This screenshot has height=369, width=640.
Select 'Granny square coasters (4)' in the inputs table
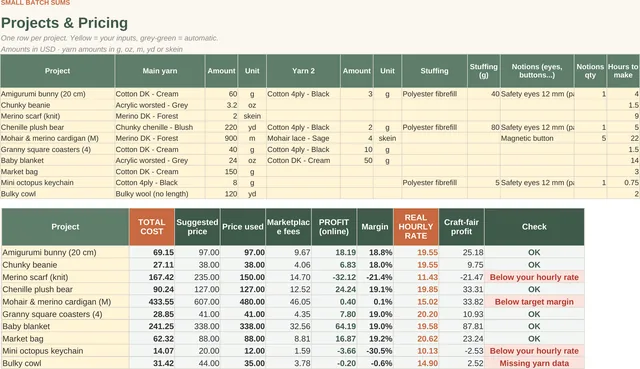pyautogui.click(x=58, y=149)
